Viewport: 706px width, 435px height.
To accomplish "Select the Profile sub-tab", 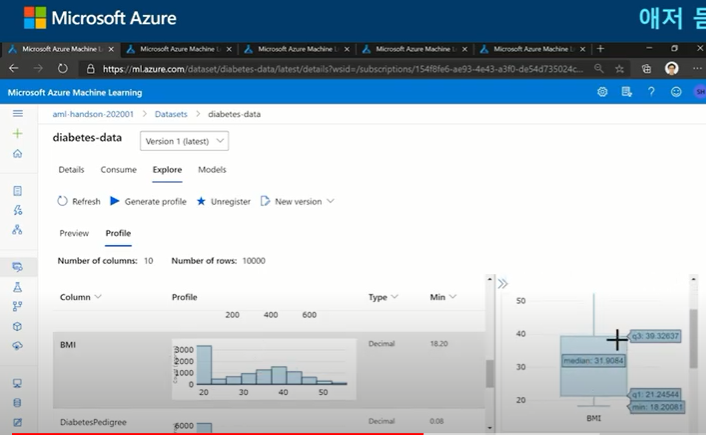I will click(118, 233).
